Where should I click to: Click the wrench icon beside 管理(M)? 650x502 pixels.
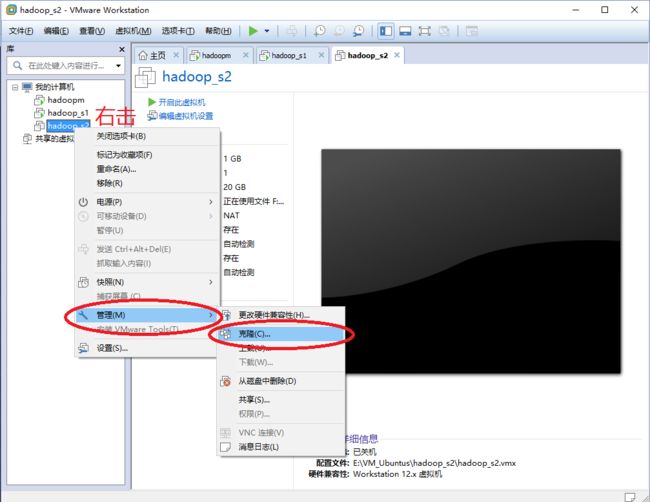pyautogui.click(x=84, y=316)
